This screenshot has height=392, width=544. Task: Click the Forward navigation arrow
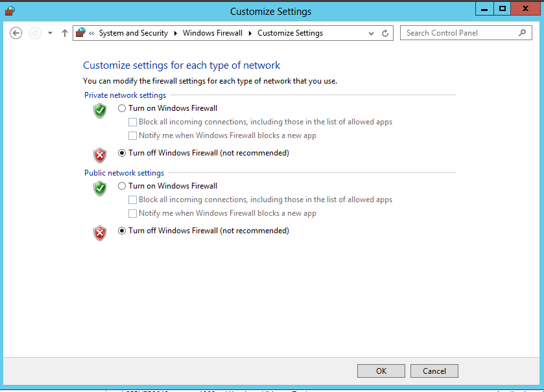(35, 33)
